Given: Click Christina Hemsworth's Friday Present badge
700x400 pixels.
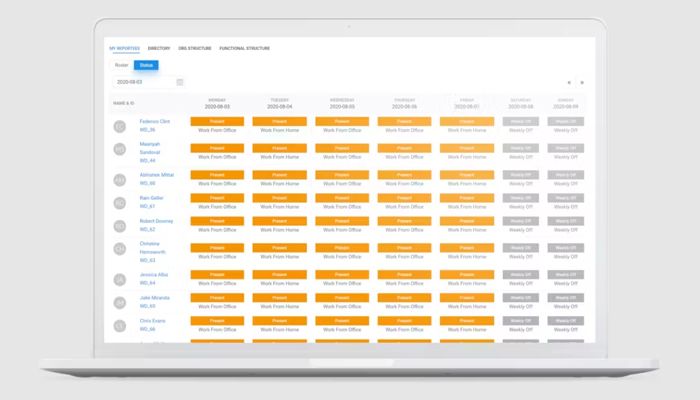Looking at the screenshot, I should tap(467, 248).
